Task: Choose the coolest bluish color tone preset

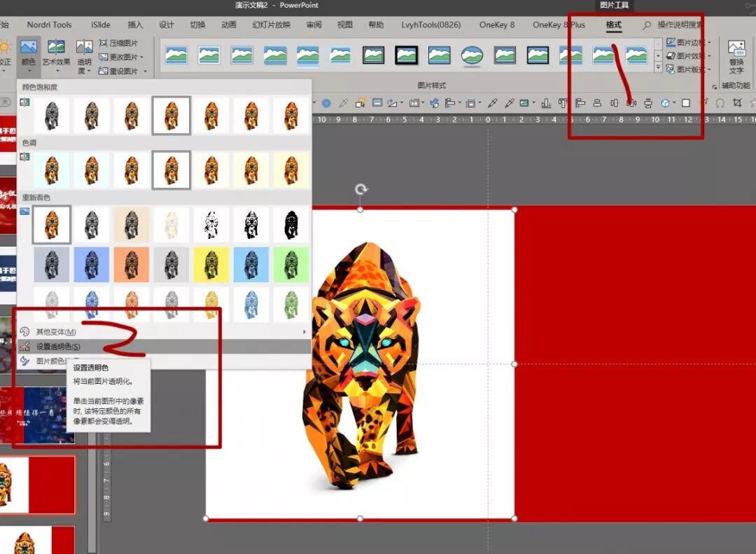Action: (52, 170)
